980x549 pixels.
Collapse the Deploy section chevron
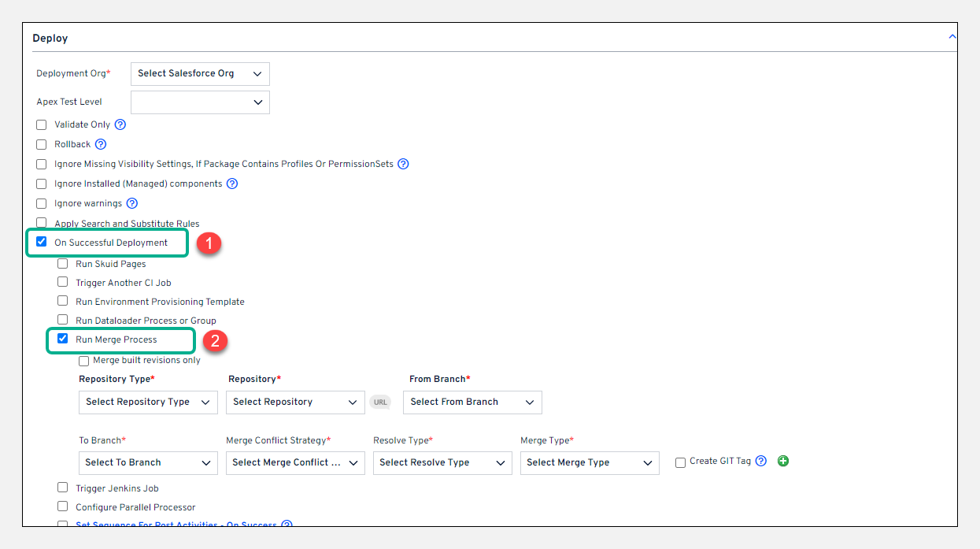pyautogui.click(x=952, y=37)
